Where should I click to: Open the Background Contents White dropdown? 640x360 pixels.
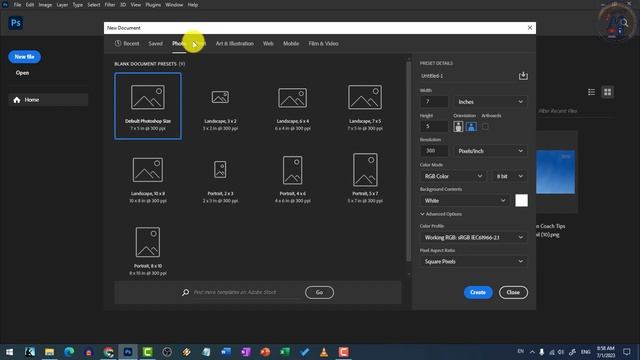[x=464, y=200]
